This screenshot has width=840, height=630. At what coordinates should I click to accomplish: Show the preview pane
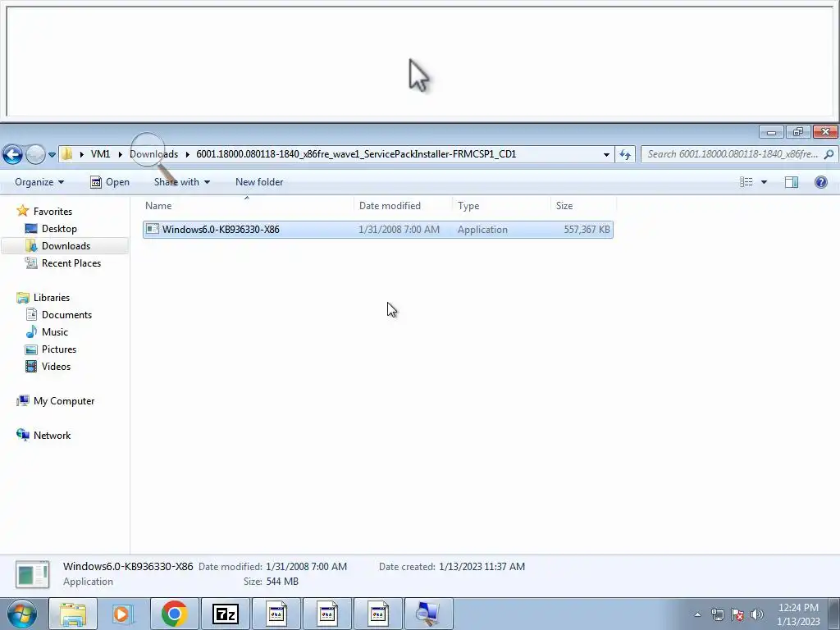pos(792,182)
